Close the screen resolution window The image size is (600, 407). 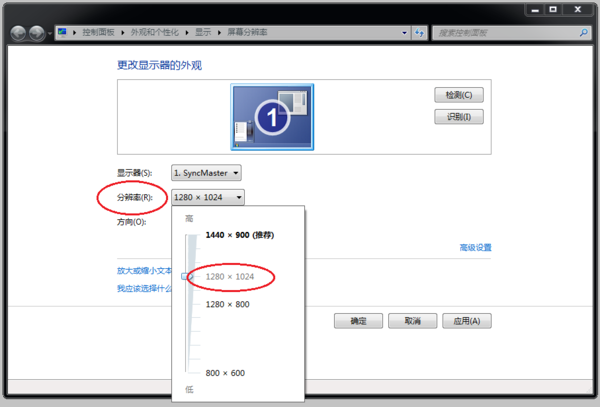point(578,10)
